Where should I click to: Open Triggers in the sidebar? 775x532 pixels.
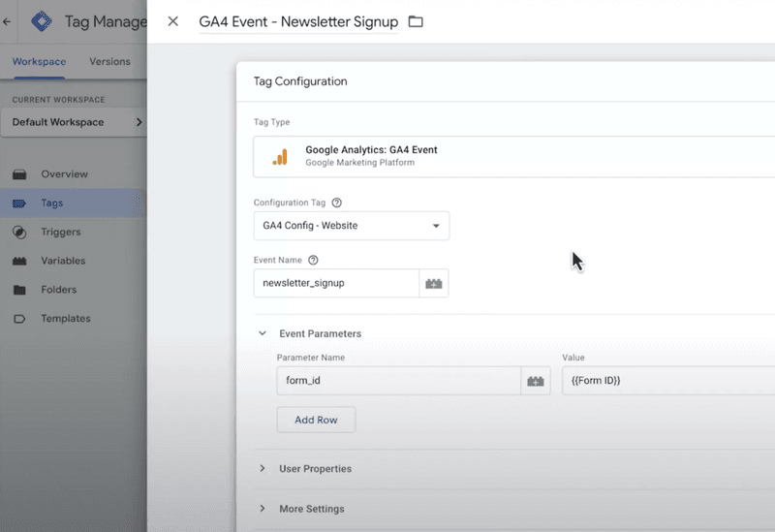[61, 233]
